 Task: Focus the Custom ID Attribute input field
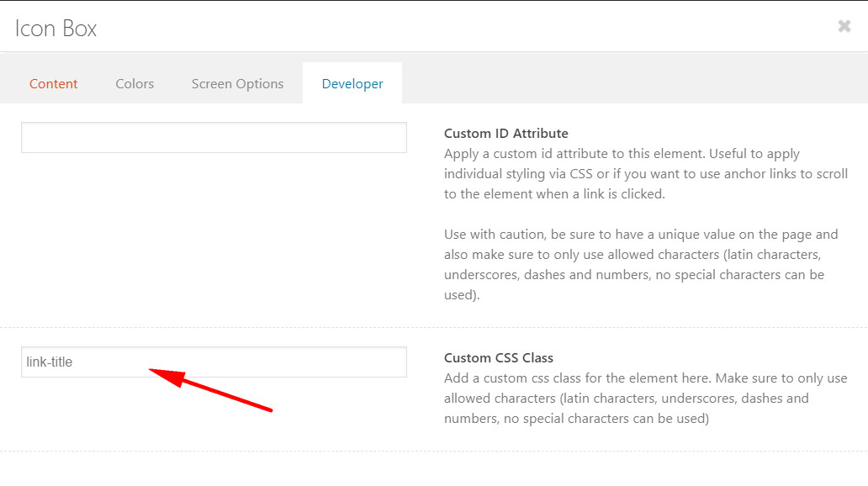coord(214,137)
